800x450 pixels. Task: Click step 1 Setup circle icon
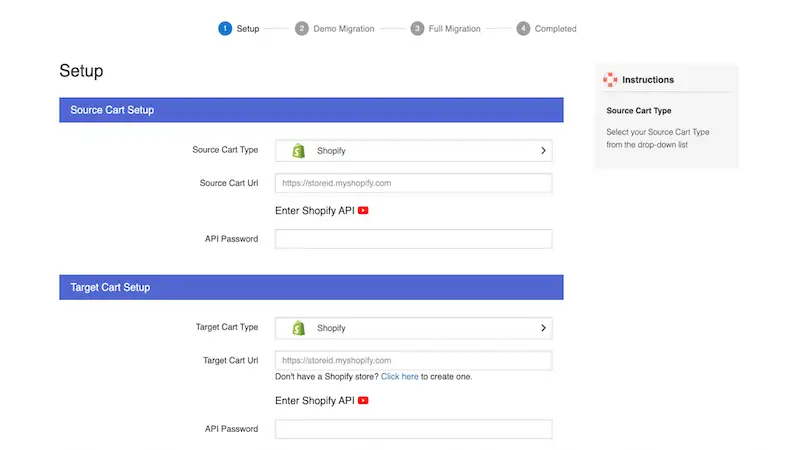tap(225, 29)
